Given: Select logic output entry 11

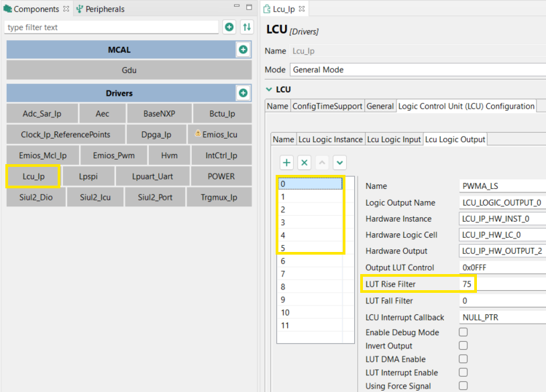Looking at the screenshot, I should (x=310, y=326).
